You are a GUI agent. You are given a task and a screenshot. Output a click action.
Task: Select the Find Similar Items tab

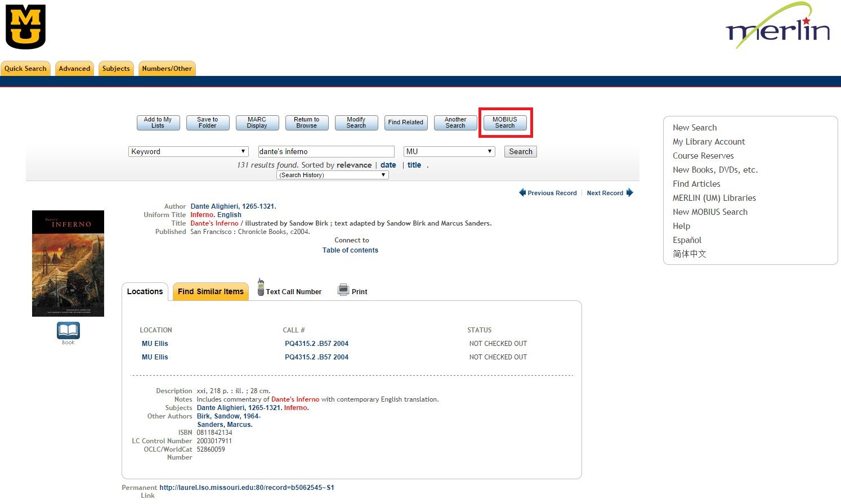pyautogui.click(x=211, y=291)
